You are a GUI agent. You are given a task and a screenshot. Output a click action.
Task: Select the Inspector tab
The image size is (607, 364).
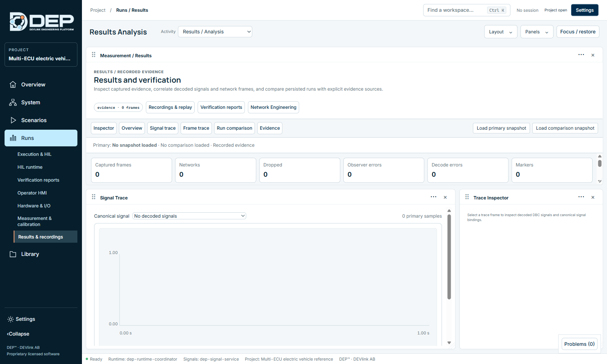[x=104, y=128]
